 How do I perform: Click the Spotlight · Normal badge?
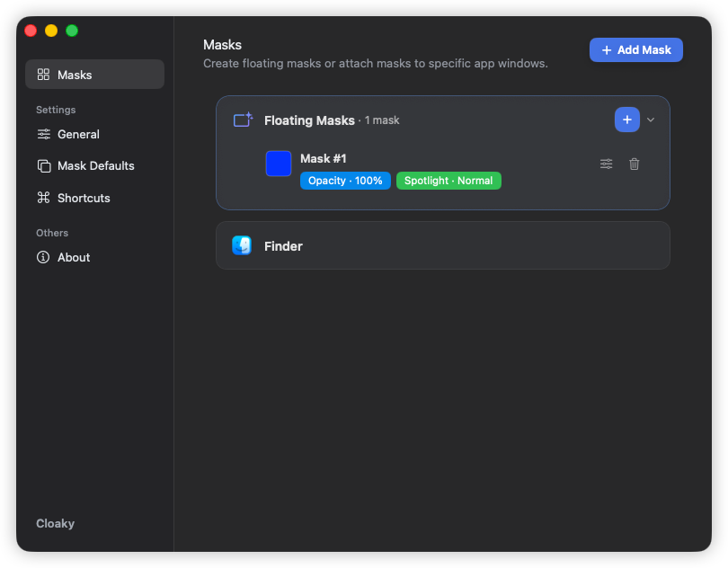[448, 181]
